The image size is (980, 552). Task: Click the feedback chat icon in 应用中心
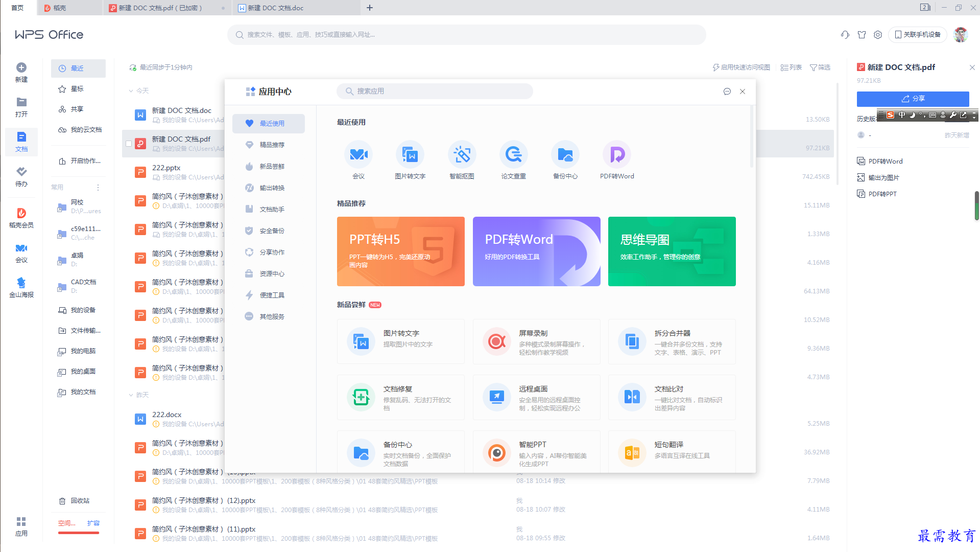click(727, 91)
